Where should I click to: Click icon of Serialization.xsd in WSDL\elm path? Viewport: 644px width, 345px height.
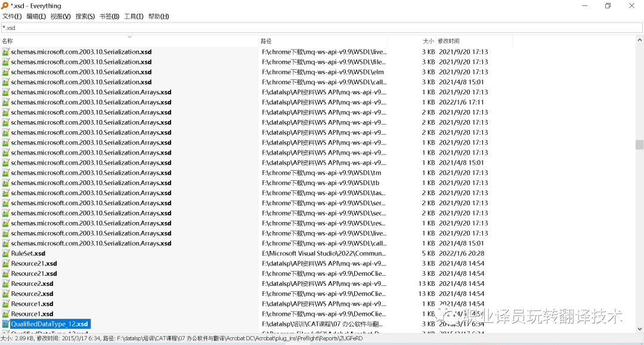click(5, 72)
